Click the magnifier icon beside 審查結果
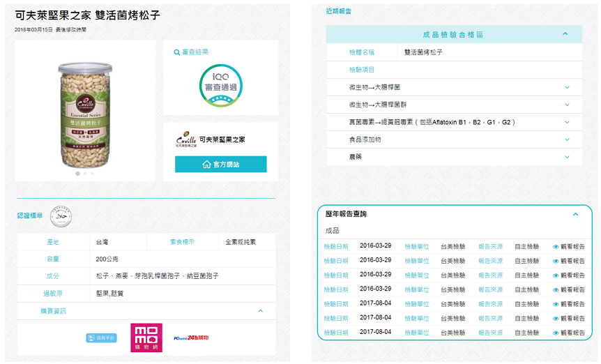The width and height of the screenshot is (601, 364). pyautogui.click(x=176, y=52)
